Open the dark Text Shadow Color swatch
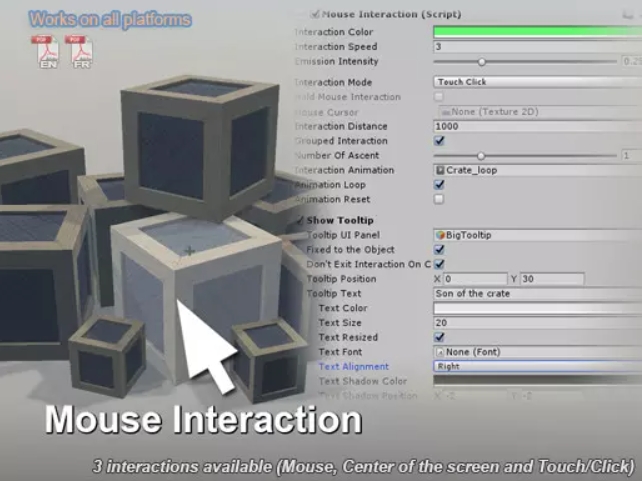This screenshot has height=481, width=642. click(x=538, y=381)
